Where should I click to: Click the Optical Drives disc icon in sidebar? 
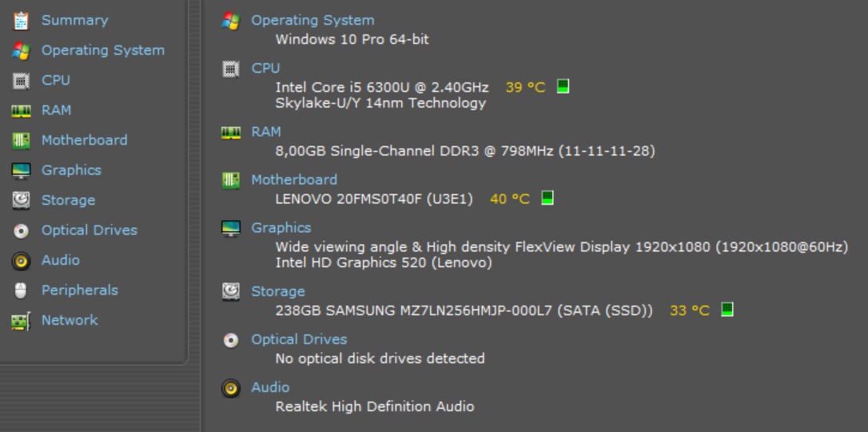[x=22, y=231]
